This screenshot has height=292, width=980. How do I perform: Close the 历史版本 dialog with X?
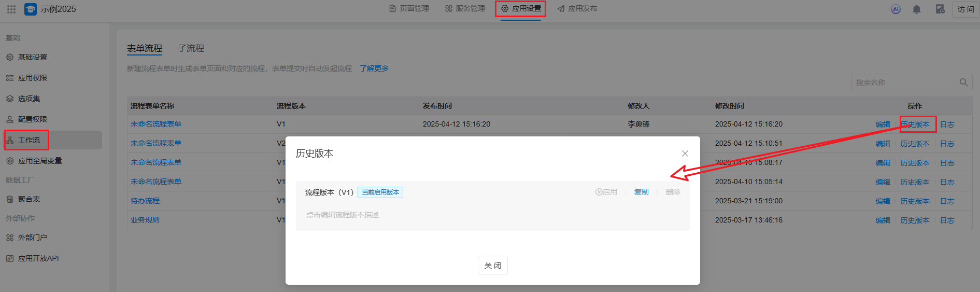click(x=685, y=154)
